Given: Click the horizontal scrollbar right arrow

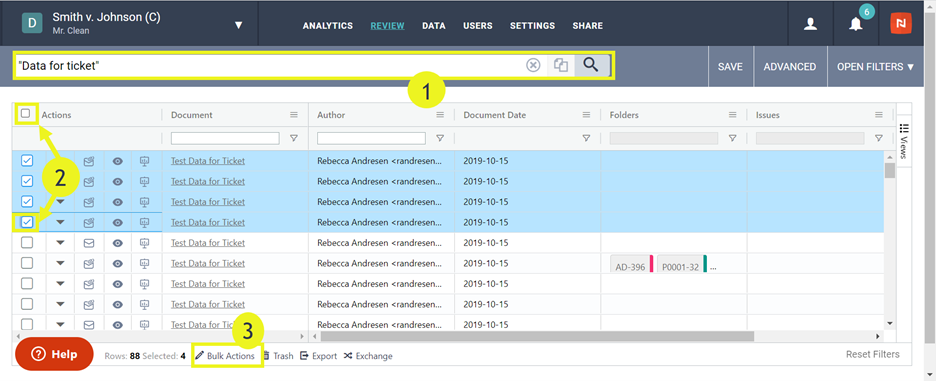Looking at the screenshot, I should pos(878,336).
